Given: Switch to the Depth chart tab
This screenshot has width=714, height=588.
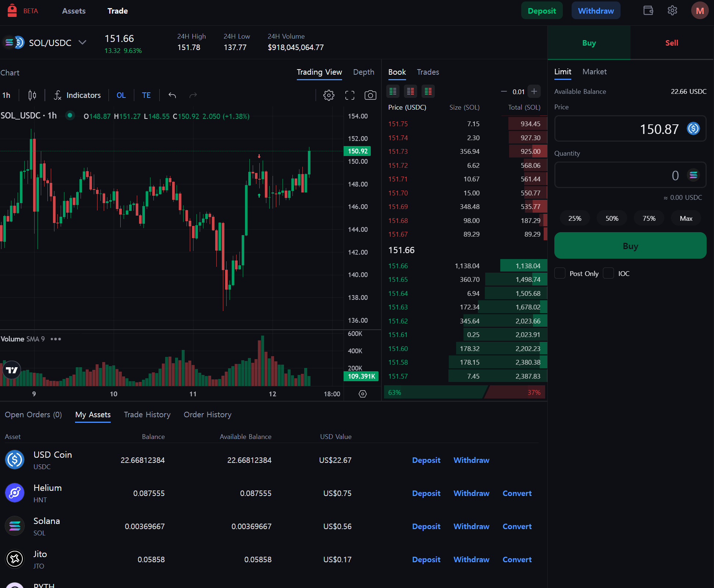Looking at the screenshot, I should [363, 72].
